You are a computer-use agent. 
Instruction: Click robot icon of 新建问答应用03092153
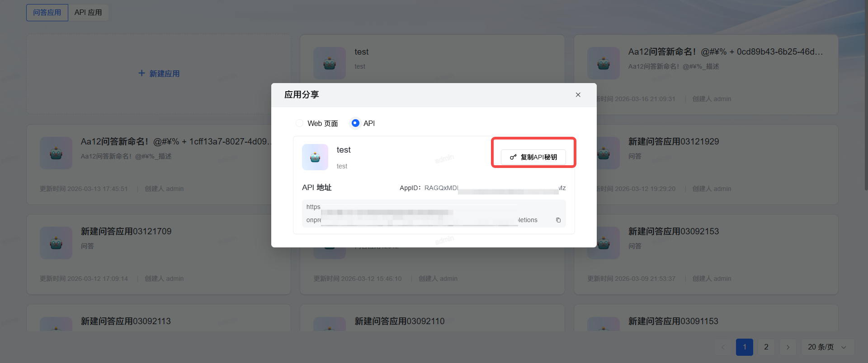pyautogui.click(x=604, y=243)
